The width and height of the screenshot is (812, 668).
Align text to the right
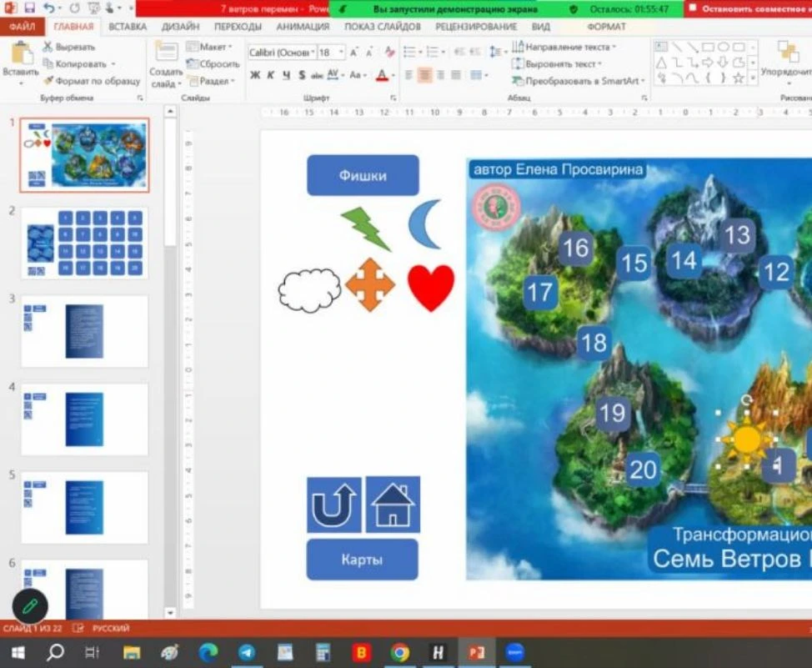coord(440,76)
